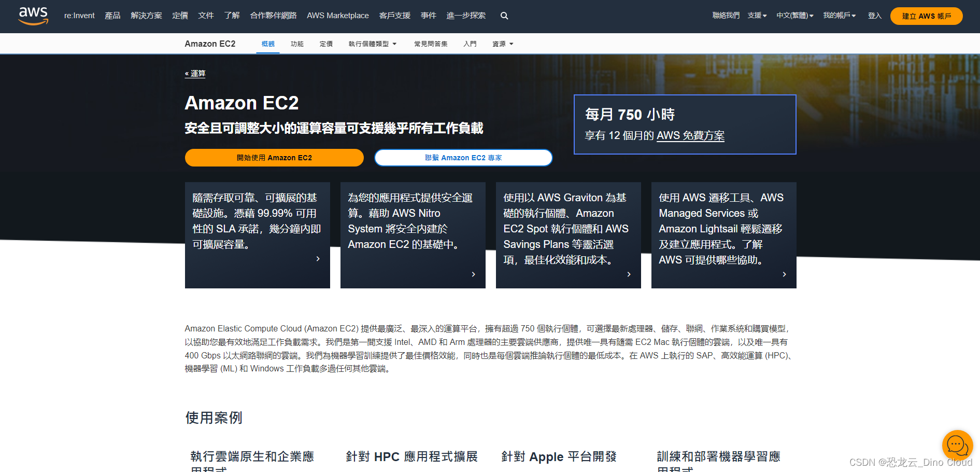Open the 使用 AWS 遷移工具 card text
This screenshot has height=472, width=980.
(721, 229)
